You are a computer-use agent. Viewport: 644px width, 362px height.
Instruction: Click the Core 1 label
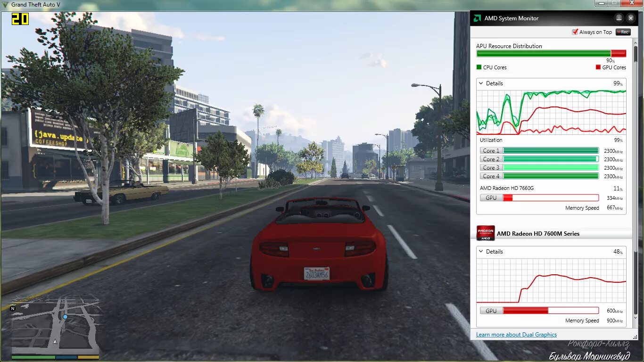[x=491, y=151]
